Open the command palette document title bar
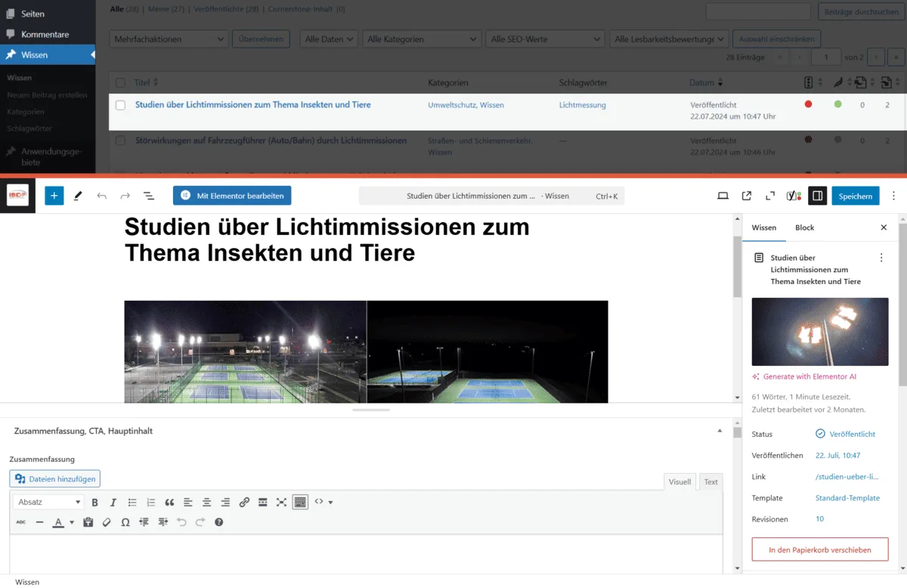Screen dimensions: 907x588 pyautogui.click(x=491, y=196)
